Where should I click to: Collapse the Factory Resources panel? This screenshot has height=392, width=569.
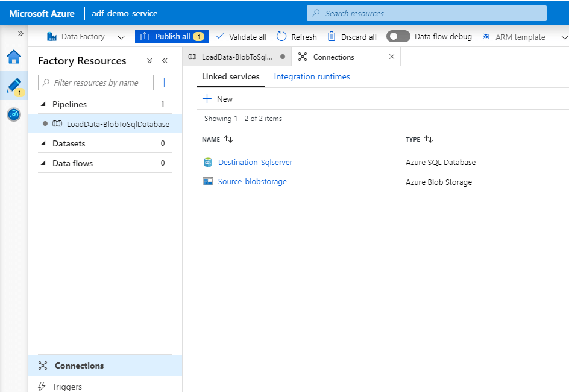pyautogui.click(x=165, y=61)
